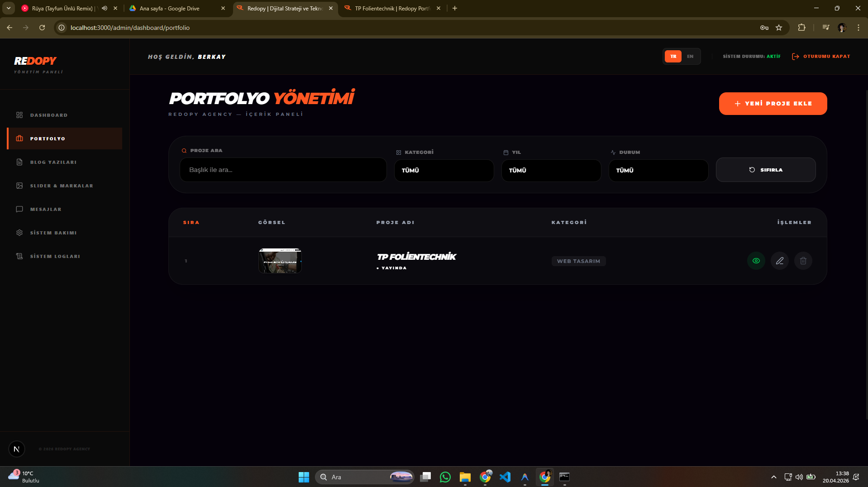Toggle visibility eye icon for TP Folientechnik

click(756, 261)
